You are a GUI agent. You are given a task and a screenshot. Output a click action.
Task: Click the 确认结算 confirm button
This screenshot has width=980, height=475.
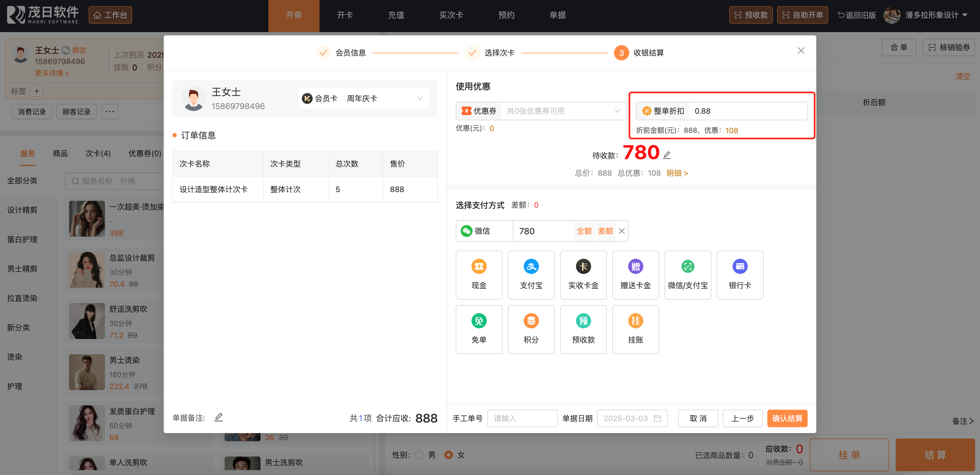[x=787, y=418]
